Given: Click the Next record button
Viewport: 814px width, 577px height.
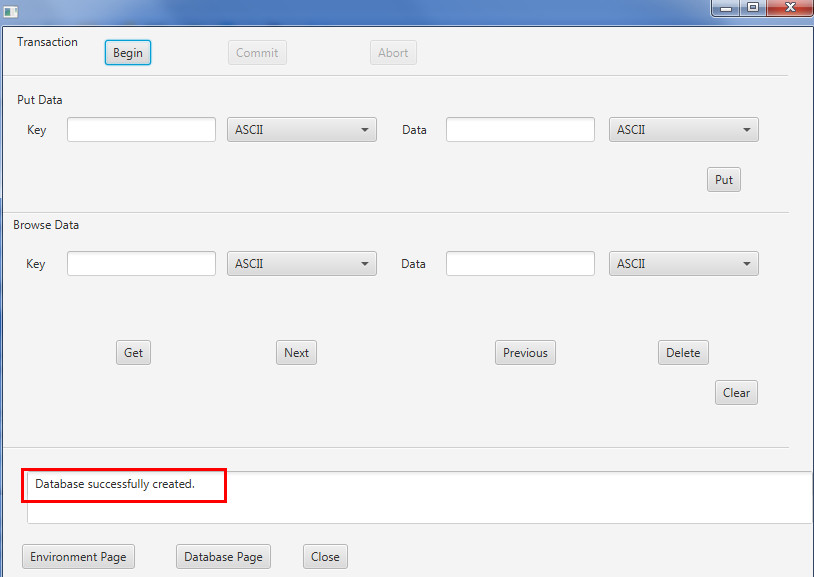Looking at the screenshot, I should (x=296, y=352).
